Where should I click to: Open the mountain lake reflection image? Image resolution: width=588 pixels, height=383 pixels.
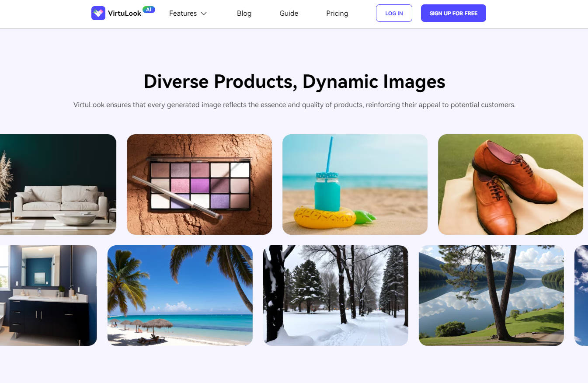point(491,295)
